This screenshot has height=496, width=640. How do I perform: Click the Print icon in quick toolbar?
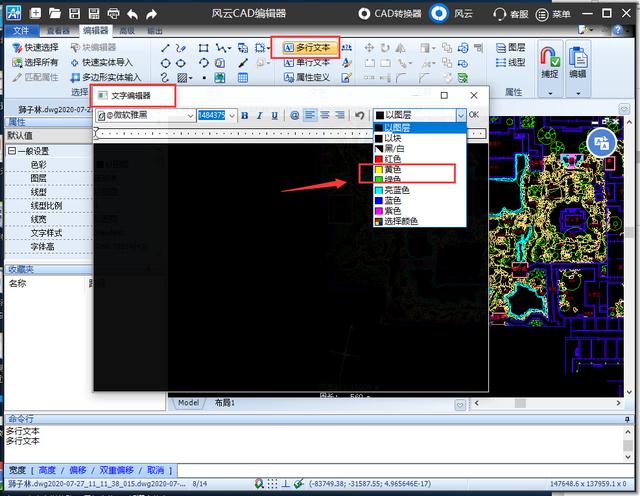click(x=113, y=13)
